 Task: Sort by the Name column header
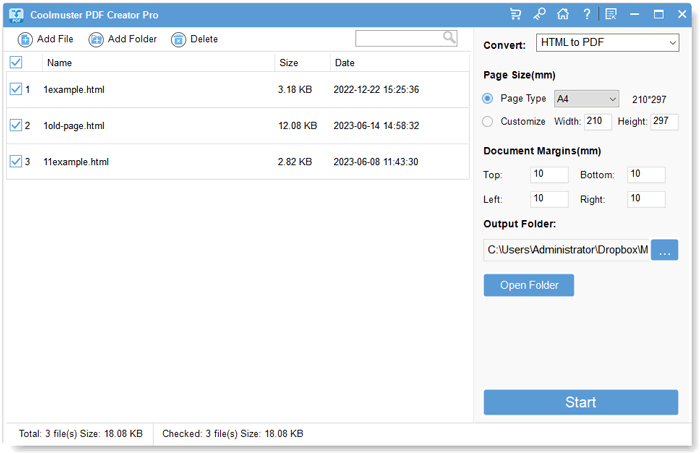coord(59,63)
